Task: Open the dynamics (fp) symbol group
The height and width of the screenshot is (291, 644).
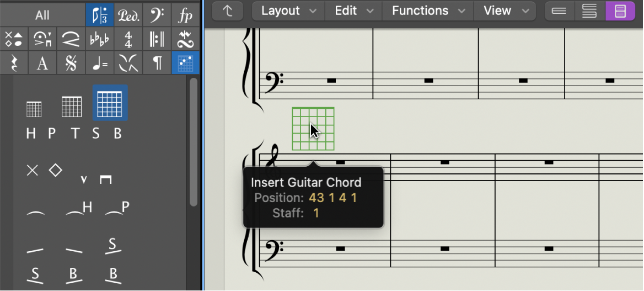Action: pyautogui.click(x=186, y=14)
